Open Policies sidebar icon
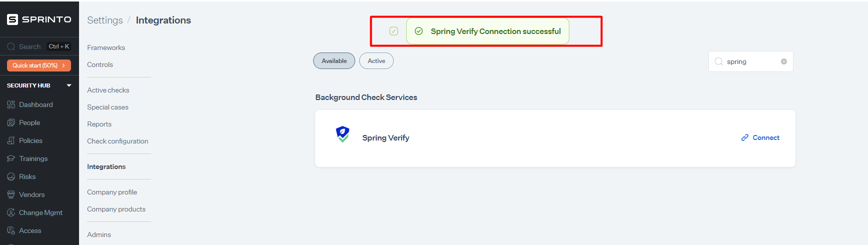Image resolution: width=868 pixels, height=245 pixels. coord(11,140)
